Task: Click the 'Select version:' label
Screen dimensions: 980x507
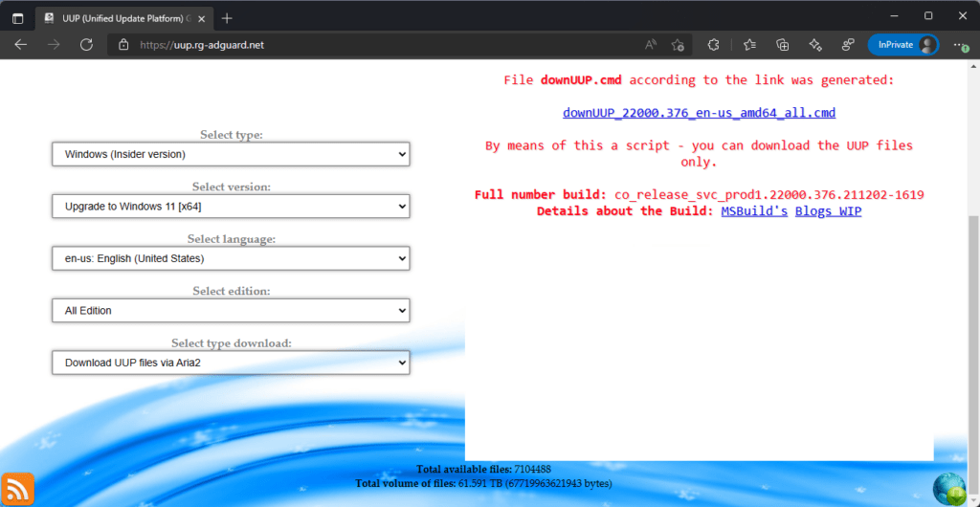Action: pyautogui.click(x=232, y=187)
